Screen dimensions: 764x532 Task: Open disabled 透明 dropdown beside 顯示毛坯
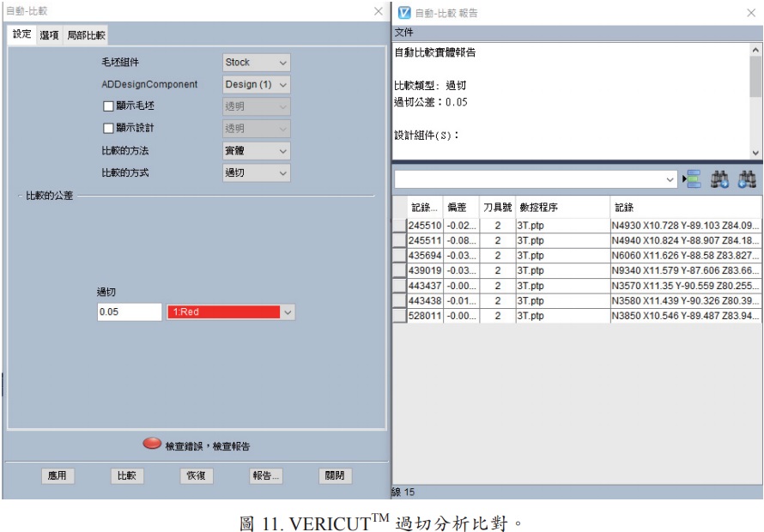pyautogui.click(x=257, y=106)
